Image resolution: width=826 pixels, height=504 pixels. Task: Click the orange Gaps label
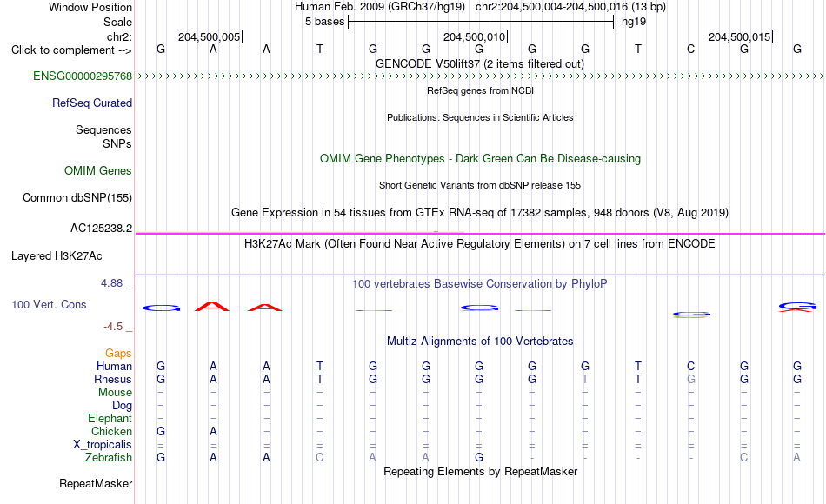coord(118,354)
